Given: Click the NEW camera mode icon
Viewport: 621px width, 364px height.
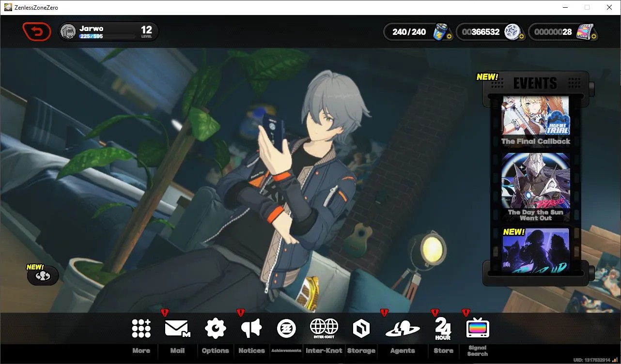Looking at the screenshot, I should coord(43,276).
